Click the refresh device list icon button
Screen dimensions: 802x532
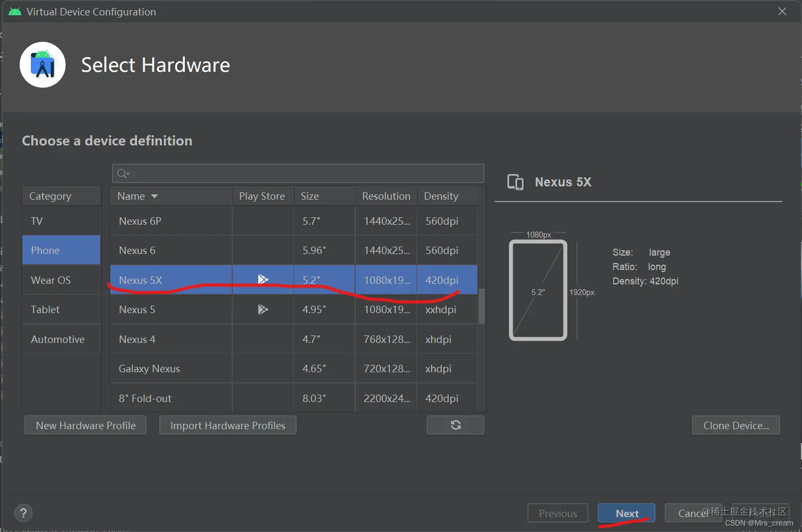(x=455, y=425)
